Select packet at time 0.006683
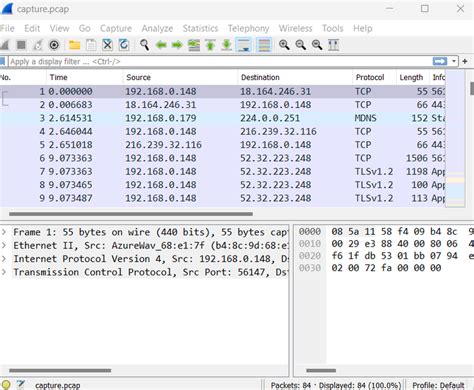The width and height of the screenshot is (474, 390). pyautogui.click(x=223, y=105)
